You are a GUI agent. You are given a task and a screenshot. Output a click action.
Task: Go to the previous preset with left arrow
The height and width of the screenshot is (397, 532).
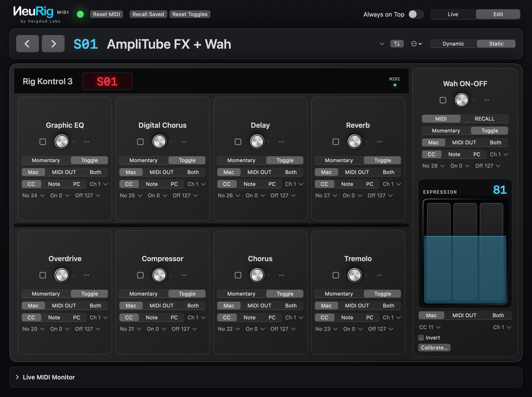click(x=27, y=44)
